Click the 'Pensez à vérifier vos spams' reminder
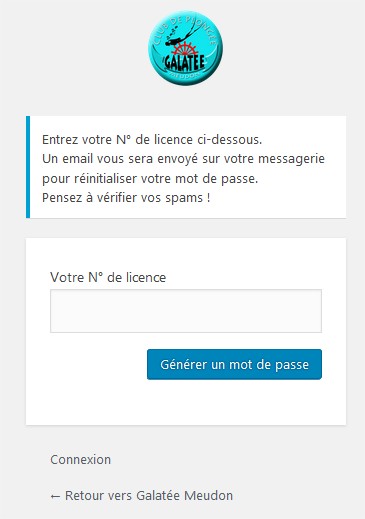The height and width of the screenshot is (519, 365). click(126, 198)
